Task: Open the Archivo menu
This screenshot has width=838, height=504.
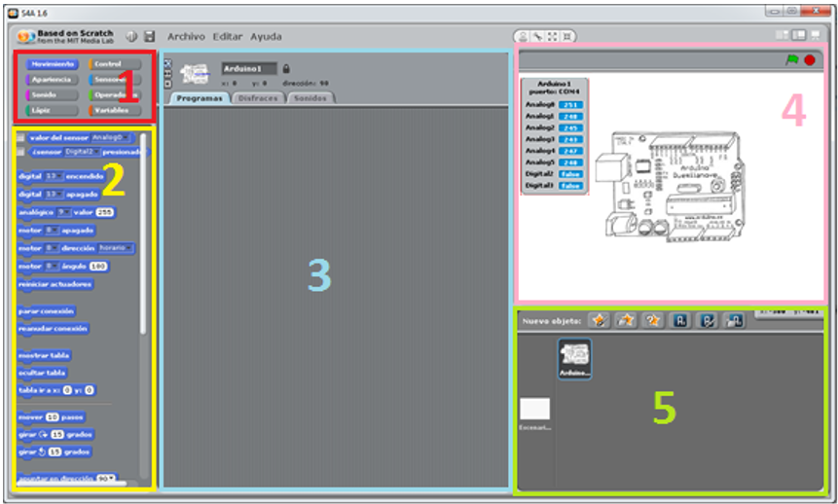Action: click(186, 36)
